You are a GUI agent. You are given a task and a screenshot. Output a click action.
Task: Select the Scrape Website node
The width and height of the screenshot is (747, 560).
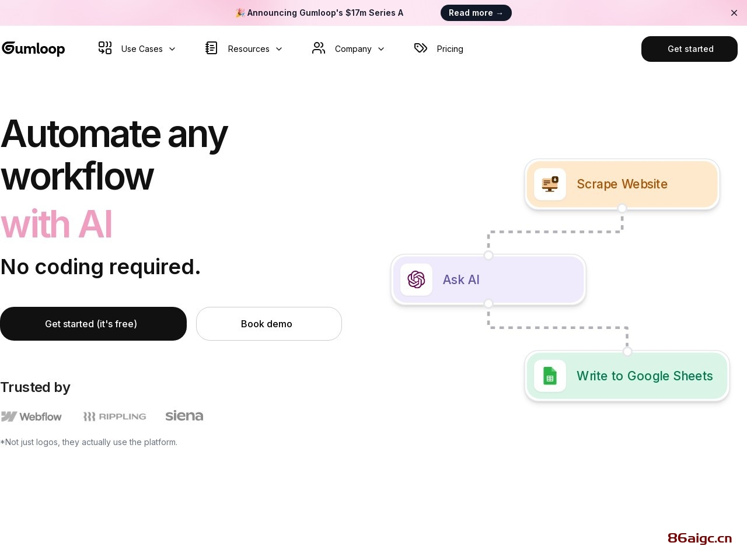[x=622, y=184]
